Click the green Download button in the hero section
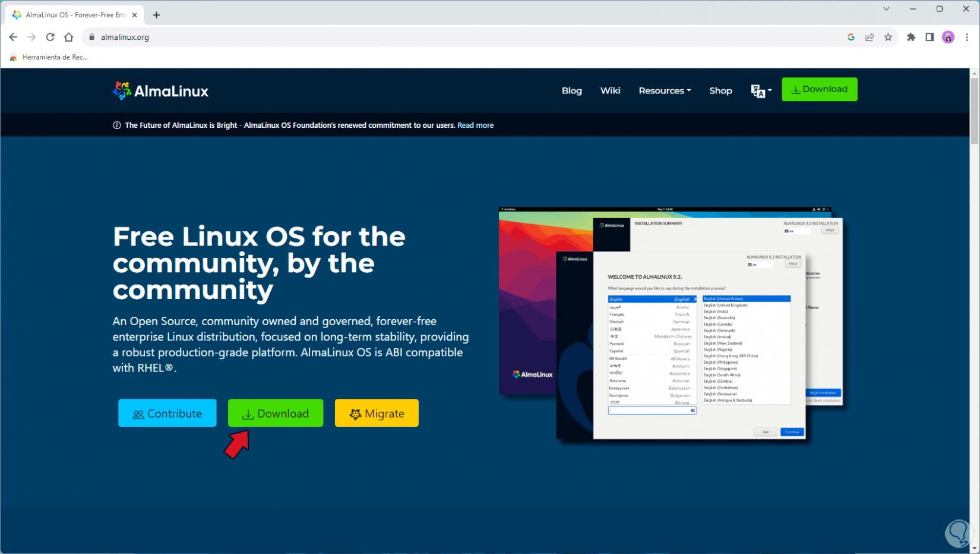 (x=276, y=413)
